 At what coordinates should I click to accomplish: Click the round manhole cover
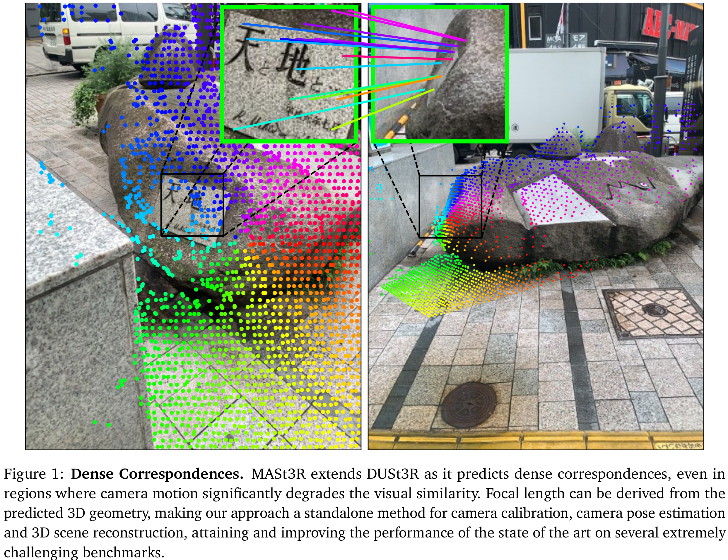(x=469, y=404)
